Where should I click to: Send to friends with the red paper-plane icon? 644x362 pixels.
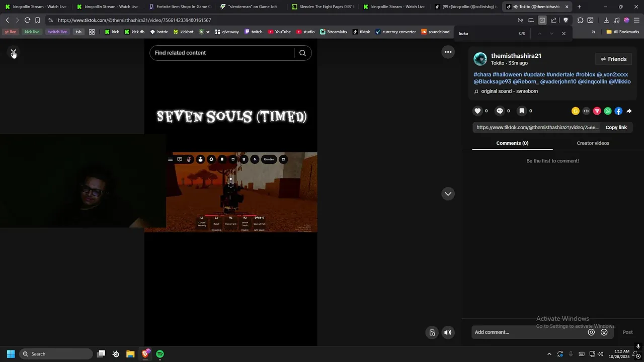pyautogui.click(x=597, y=111)
